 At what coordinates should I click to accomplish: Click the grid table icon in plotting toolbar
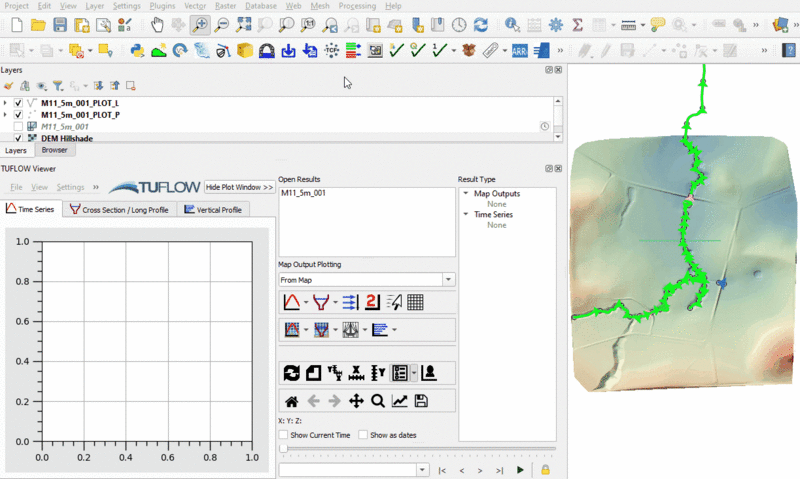tap(416, 302)
